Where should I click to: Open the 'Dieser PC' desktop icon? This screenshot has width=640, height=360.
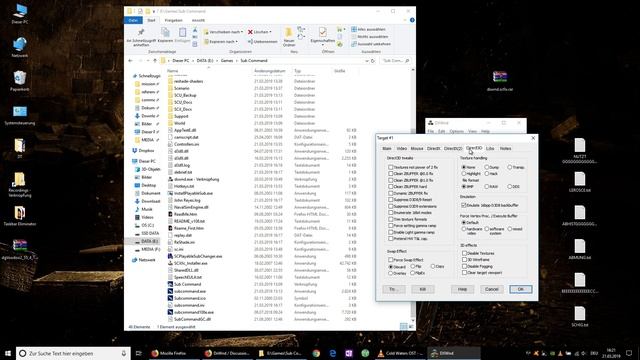[x=20, y=13]
